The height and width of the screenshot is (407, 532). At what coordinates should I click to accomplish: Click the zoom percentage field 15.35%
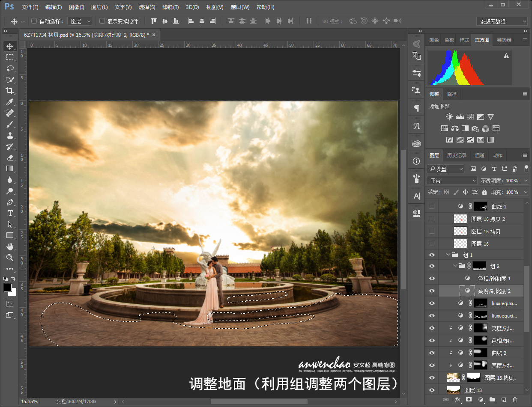point(30,401)
